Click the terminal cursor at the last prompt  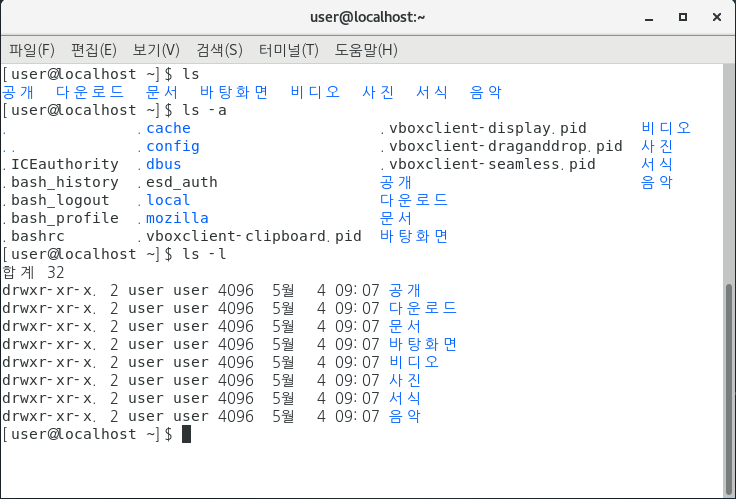[186, 434]
